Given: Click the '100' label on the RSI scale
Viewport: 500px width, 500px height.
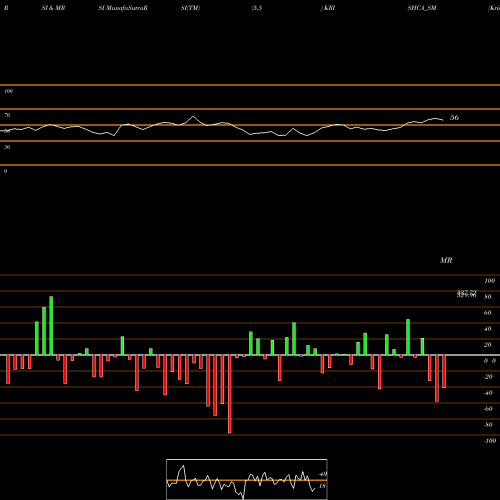Looking at the screenshot, I should (8, 91).
